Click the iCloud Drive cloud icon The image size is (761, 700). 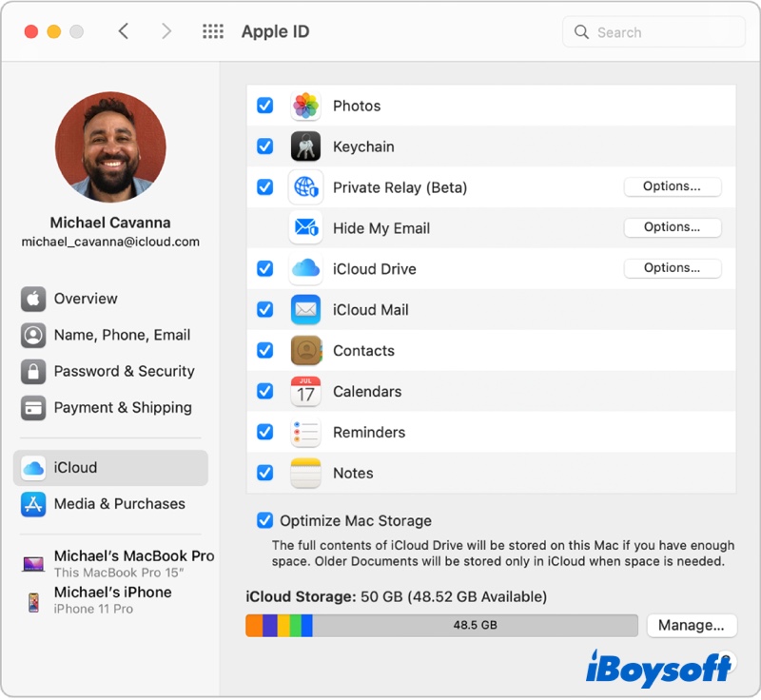[x=305, y=268]
